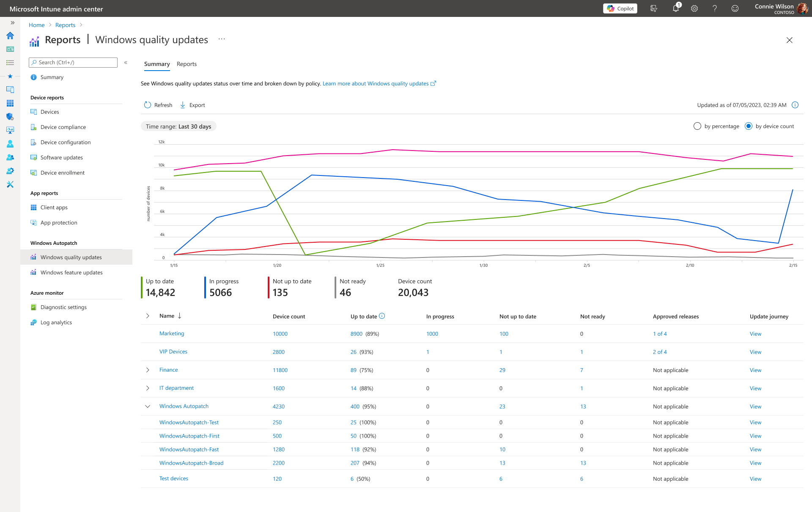Screen dimensions: 812x512
Task: Select the by percentage radio button
Action: (x=697, y=126)
